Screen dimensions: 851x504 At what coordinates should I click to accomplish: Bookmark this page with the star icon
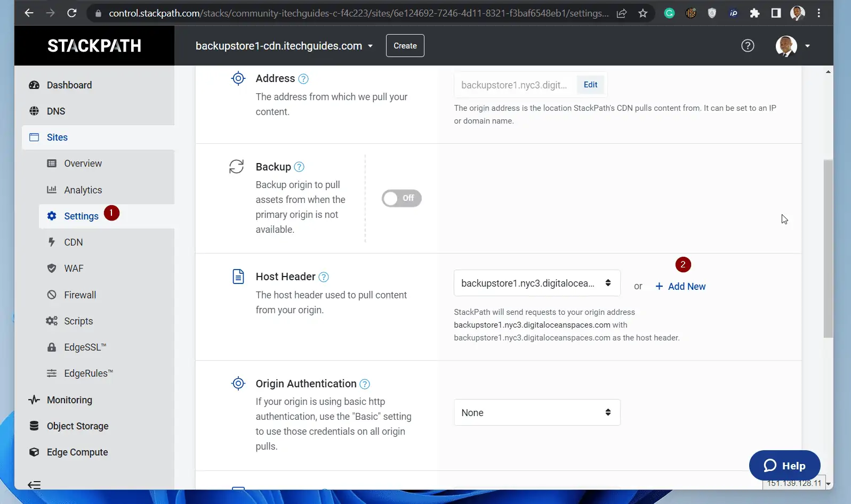643,13
